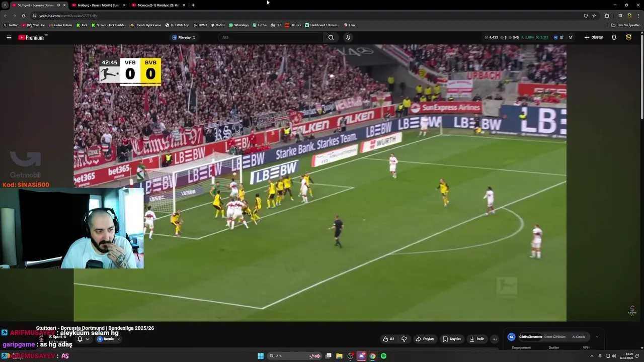The width and height of the screenshot is (644, 362).
Task: Click the address bar URL
Action: [68, 16]
